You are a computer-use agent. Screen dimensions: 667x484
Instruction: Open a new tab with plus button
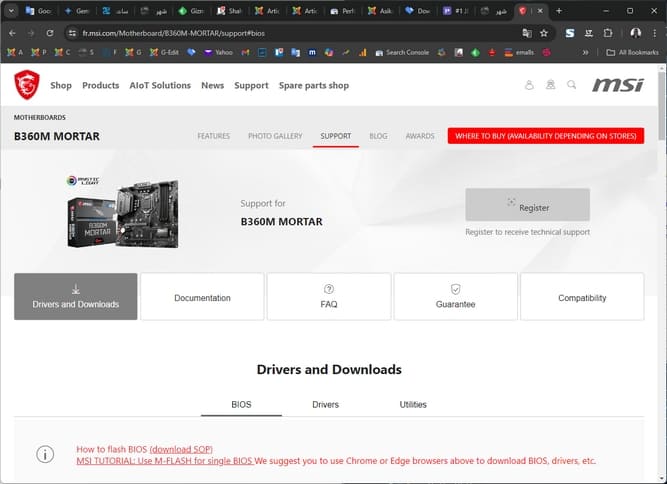coord(559,11)
